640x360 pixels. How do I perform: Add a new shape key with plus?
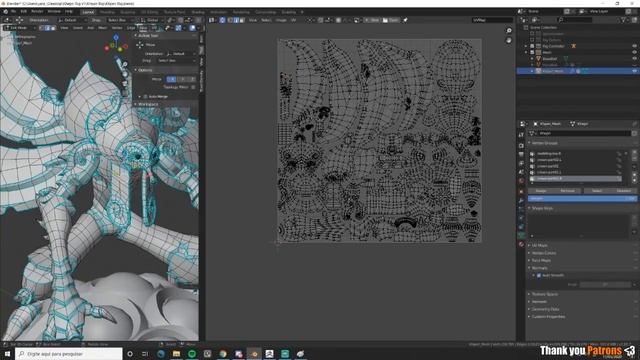[634, 217]
